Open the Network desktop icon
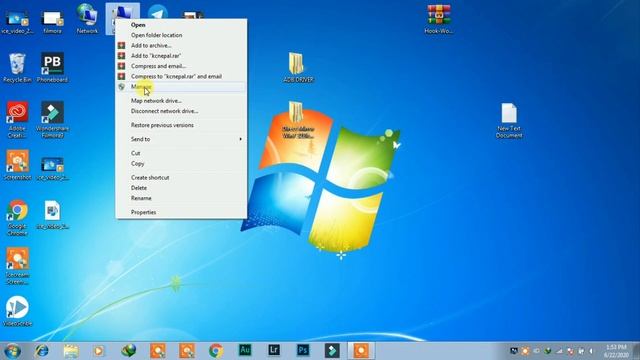Image resolution: width=640 pixels, height=360 pixels. 87,18
